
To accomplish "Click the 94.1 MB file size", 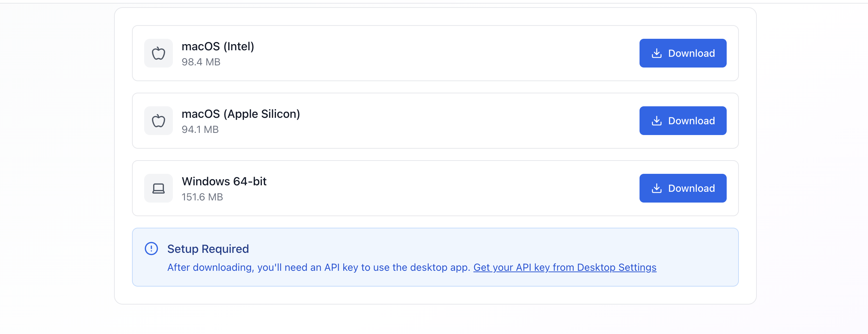I will [x=200, y=130].
